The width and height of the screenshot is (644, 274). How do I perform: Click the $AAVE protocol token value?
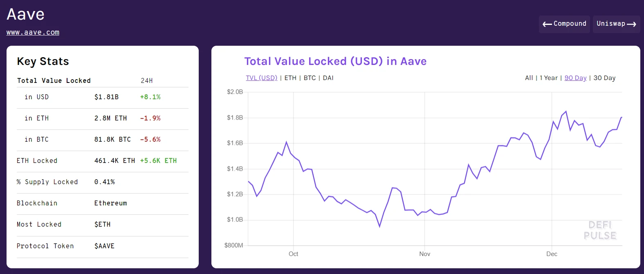tap(104, 246)
